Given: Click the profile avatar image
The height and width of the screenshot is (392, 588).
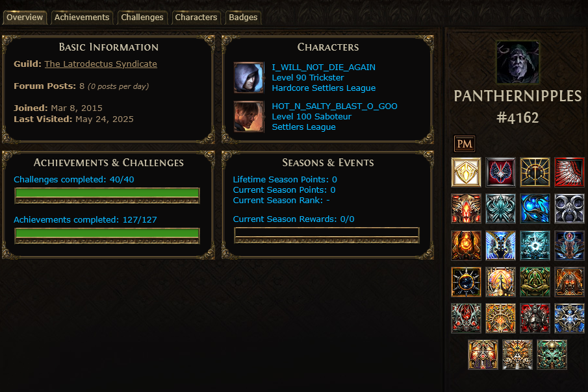Looking at the screenshot, I should coord(517,62).
